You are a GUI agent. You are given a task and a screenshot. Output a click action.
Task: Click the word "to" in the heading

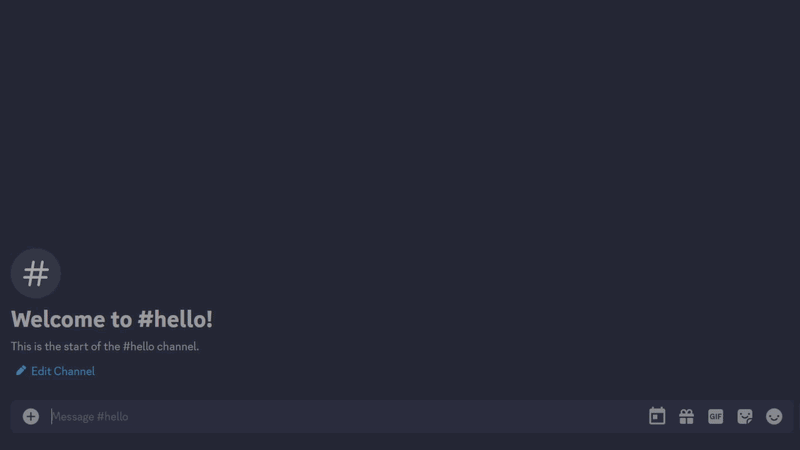point(121,319)
